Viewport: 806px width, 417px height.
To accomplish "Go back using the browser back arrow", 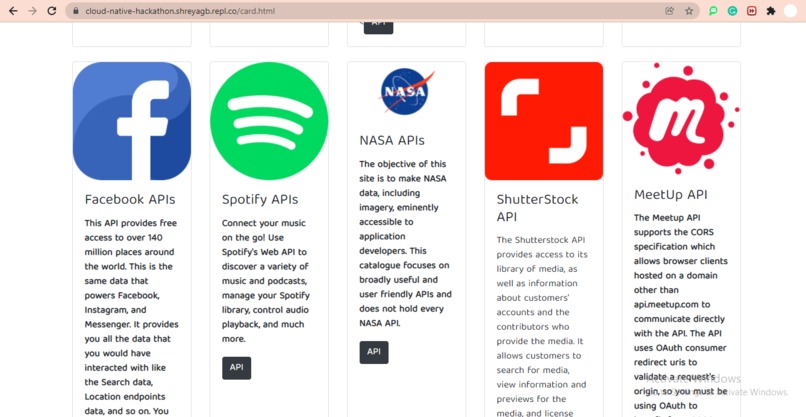I will pyautogui.click(x=13, y=11).
